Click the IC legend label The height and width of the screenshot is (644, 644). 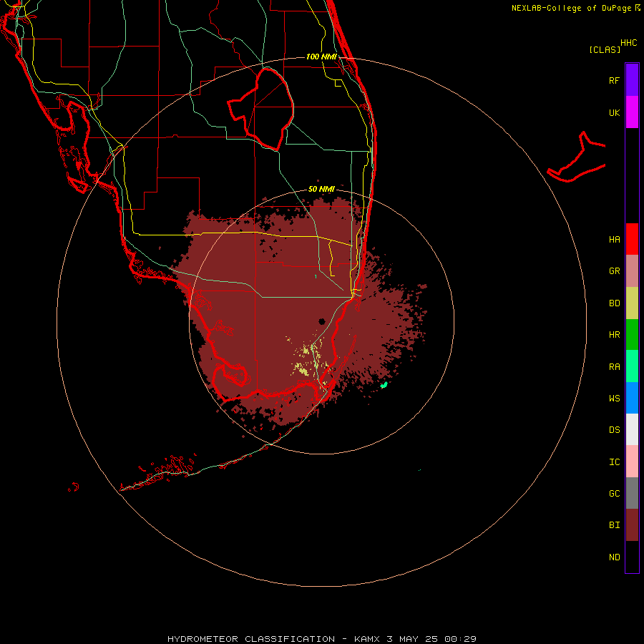(614, 462)
